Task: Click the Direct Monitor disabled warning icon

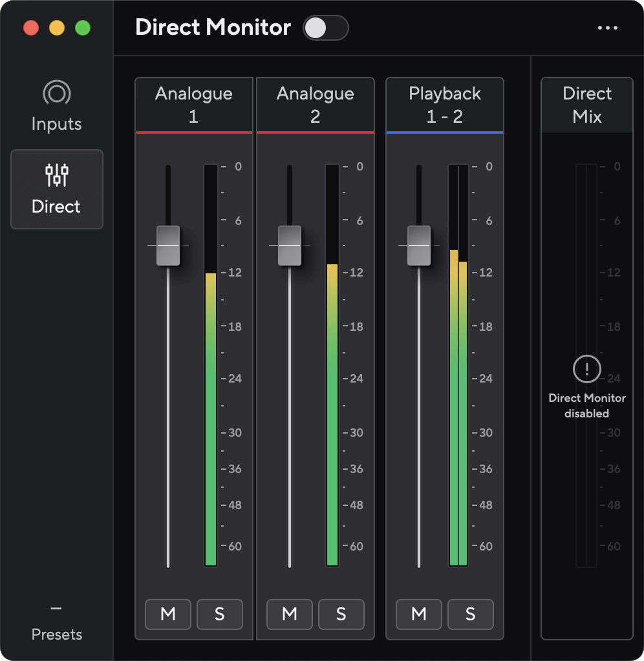Action: 586,369
